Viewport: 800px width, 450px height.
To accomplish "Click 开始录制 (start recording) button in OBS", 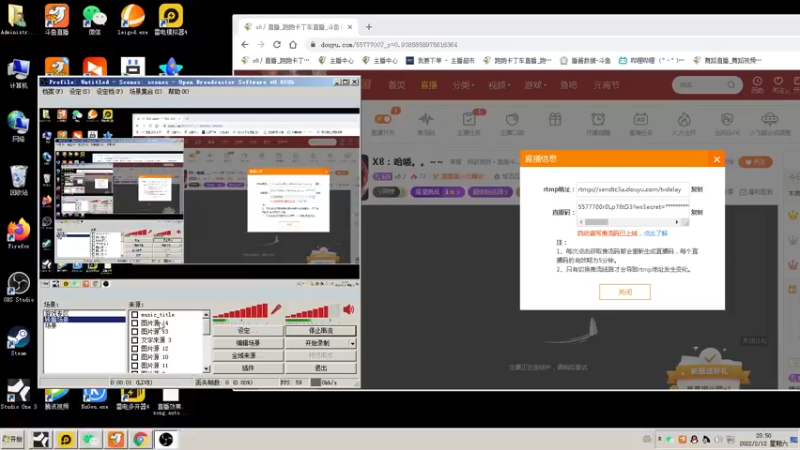I will click(x=317, y=343).
